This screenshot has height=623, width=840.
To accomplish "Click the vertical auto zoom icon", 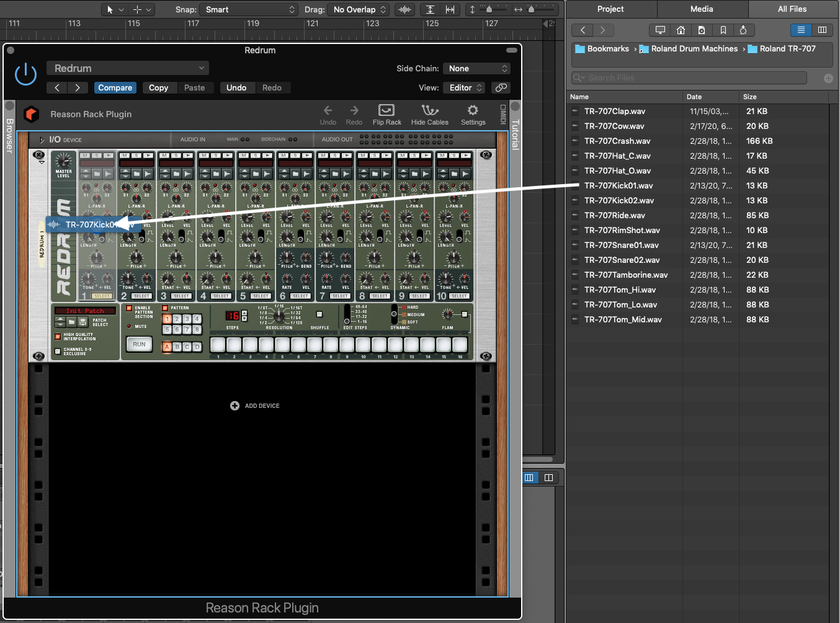I will pyautogui.click(x=430, y=9).
